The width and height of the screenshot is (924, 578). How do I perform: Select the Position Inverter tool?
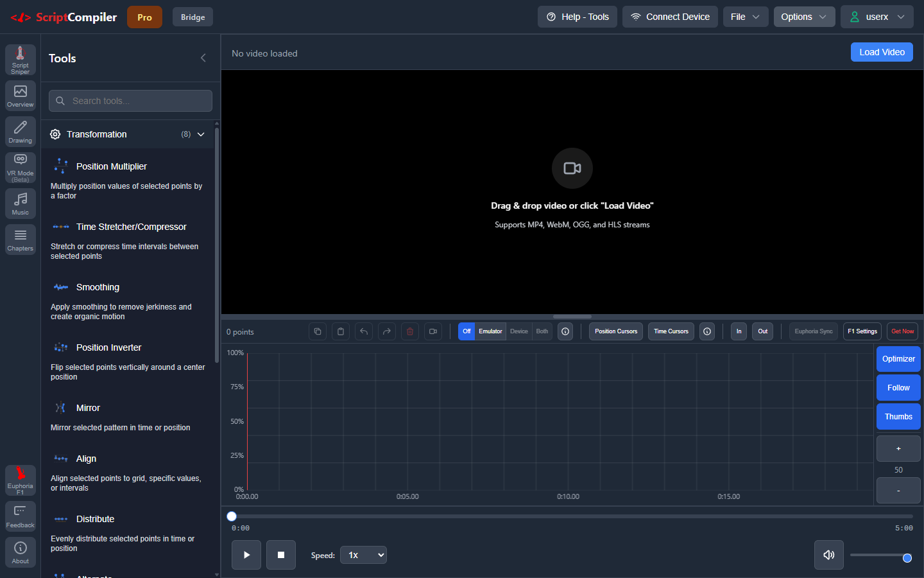click(127, 361)
